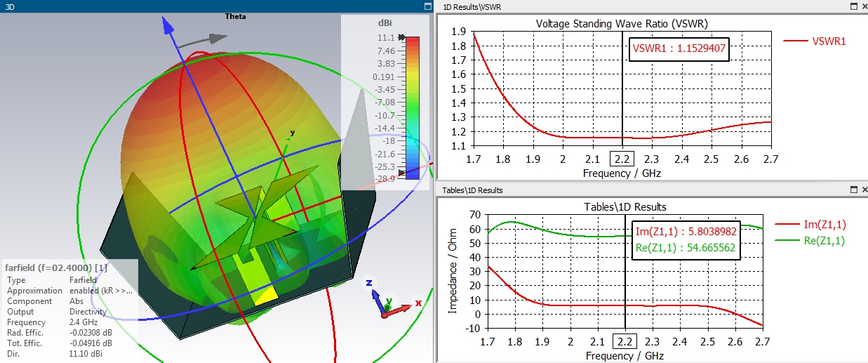Maximize the 1D Results\VSWR window
The height and width of the screenshot is (363, 868).
(853, 6)
